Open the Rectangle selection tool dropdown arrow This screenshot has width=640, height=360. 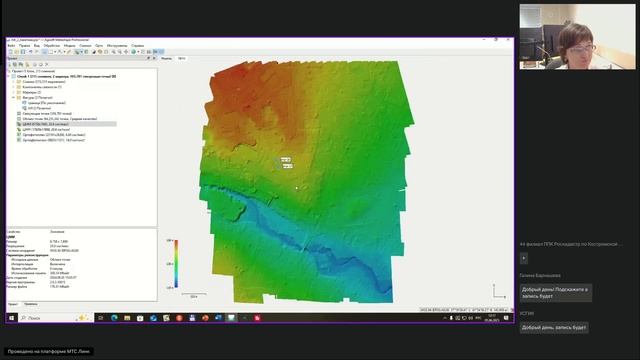click(55, 52)
